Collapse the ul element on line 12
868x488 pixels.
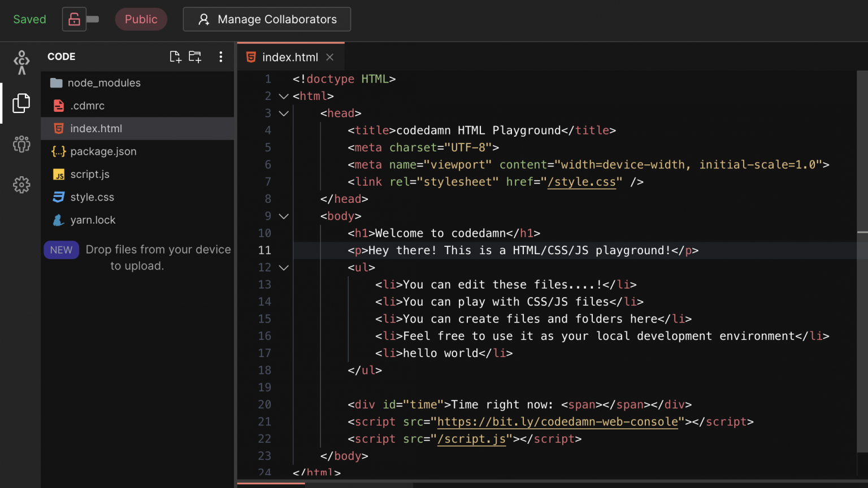point(284,267)
